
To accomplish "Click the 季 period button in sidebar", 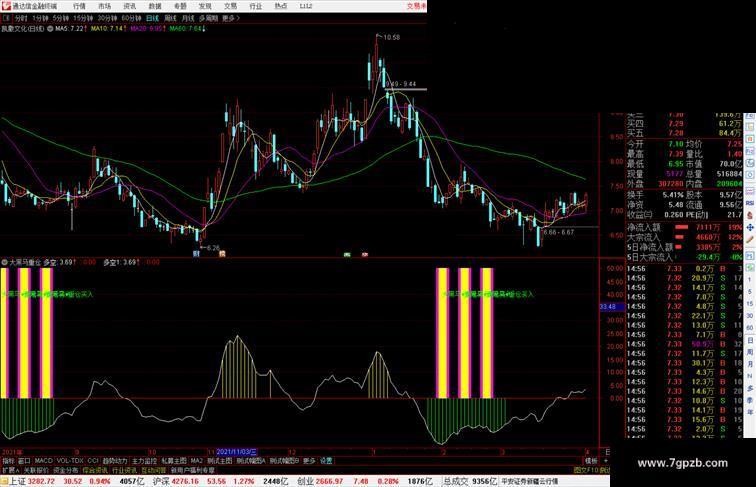I will coord(750,400).
